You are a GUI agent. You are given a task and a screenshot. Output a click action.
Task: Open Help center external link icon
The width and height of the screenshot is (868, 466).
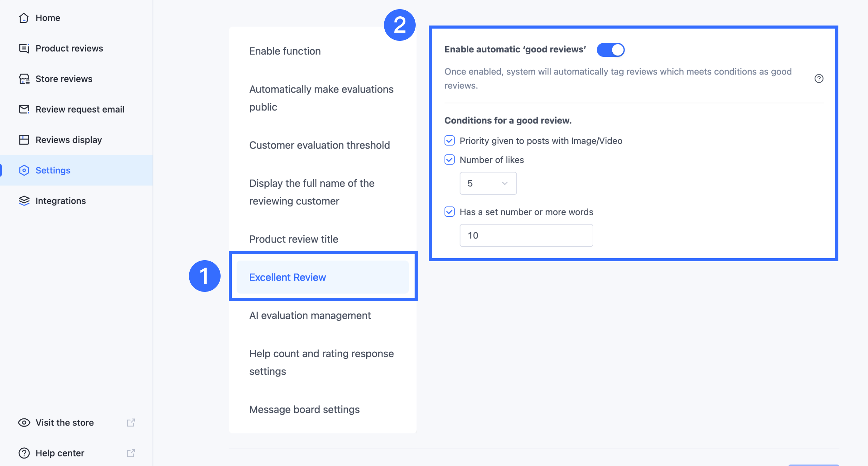131,453
